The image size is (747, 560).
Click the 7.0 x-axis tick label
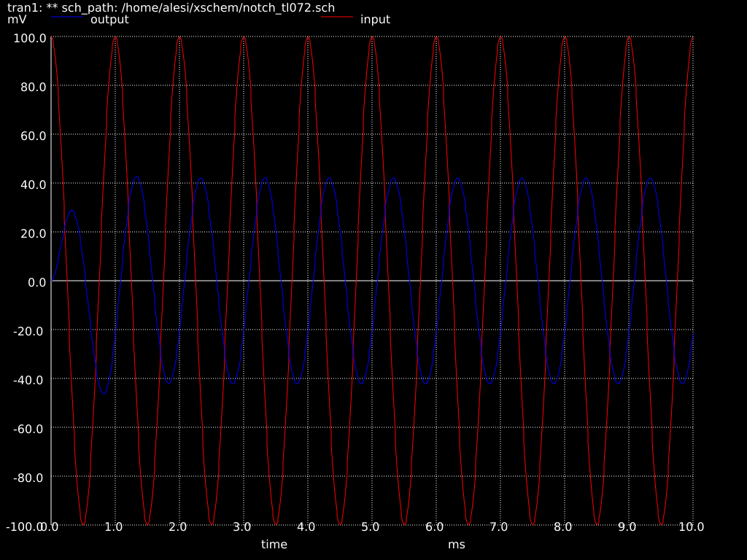pyautogui.click(x=499, y=526)
